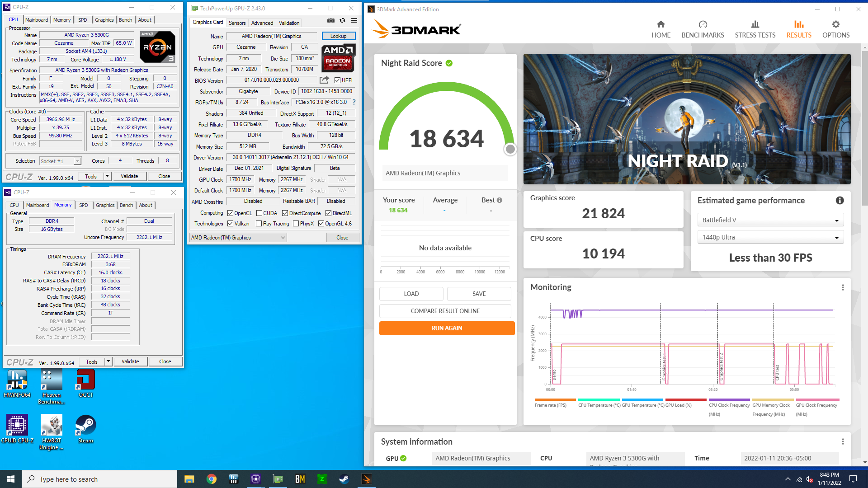Open the RESULTS page in 3DMark

click(x=799, y=29)
